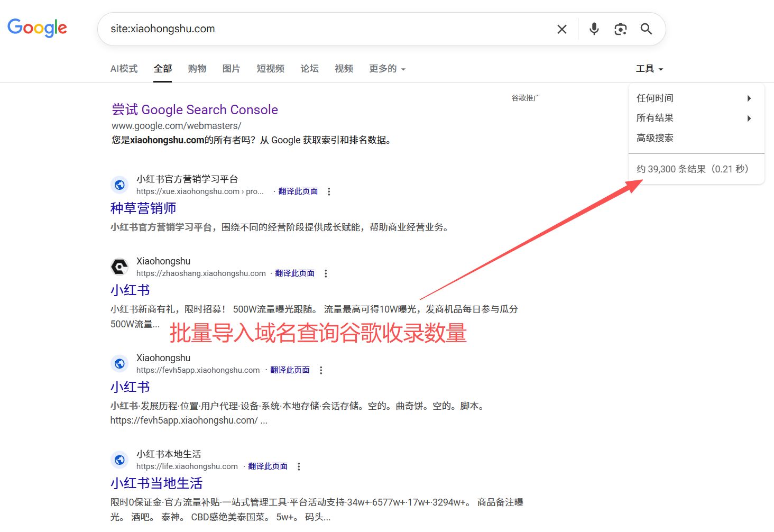The width and height of the screenshot is (774, 532).
Task: Open the 小红书当地生活 result title
Action: pyautogui.click(x=156, y=483)
